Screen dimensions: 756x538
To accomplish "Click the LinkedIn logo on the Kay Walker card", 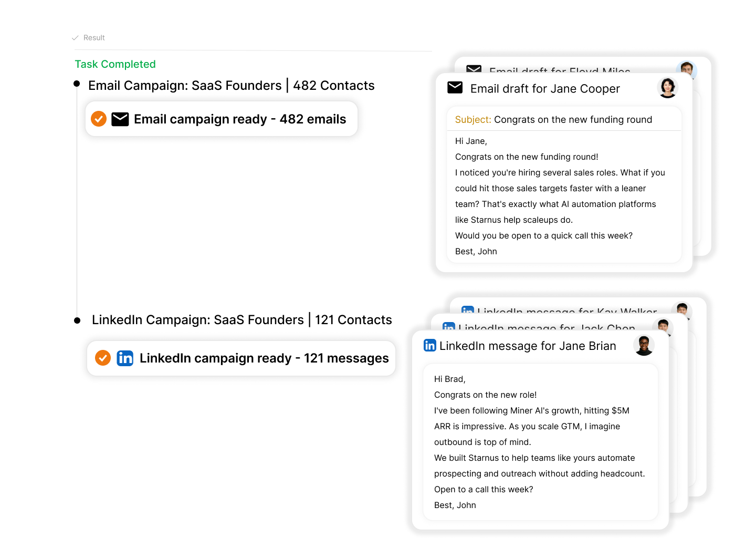I will click(x=467, y=309).
